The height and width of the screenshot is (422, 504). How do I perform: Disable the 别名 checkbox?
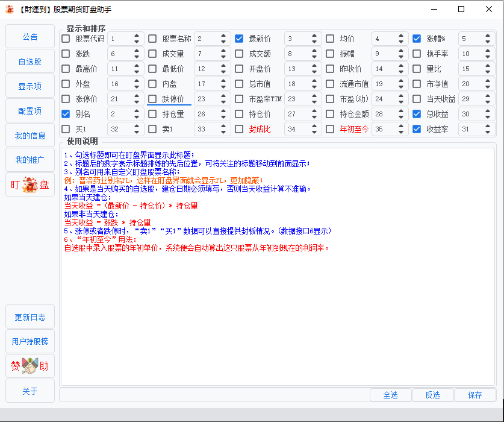click(x=66, y=113)
